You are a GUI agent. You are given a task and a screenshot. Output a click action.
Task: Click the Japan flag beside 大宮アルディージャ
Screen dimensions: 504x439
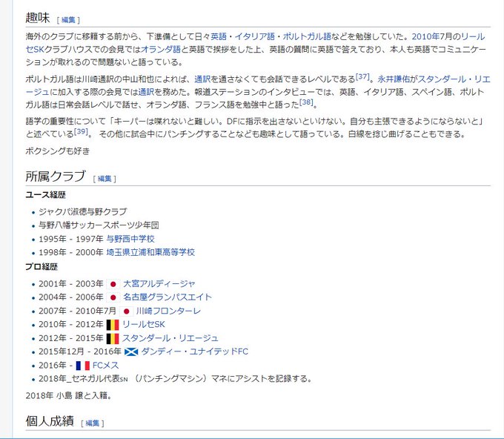coord(113,284)
